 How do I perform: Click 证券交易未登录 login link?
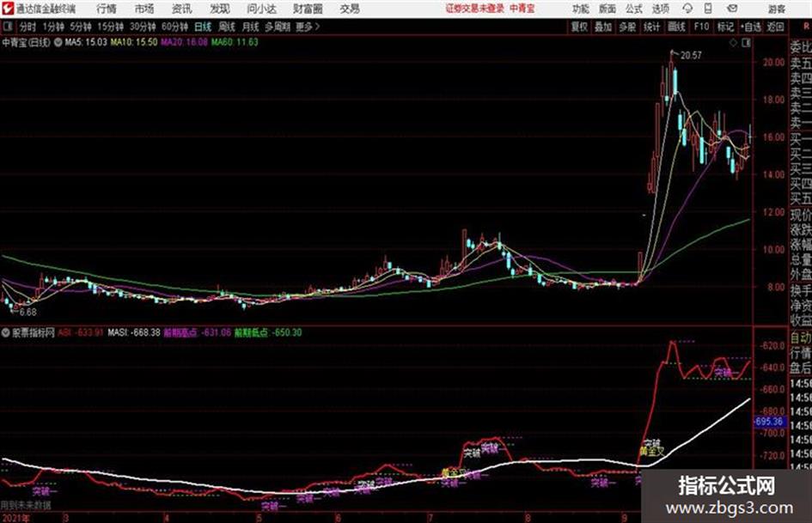(x=475, y=9)
